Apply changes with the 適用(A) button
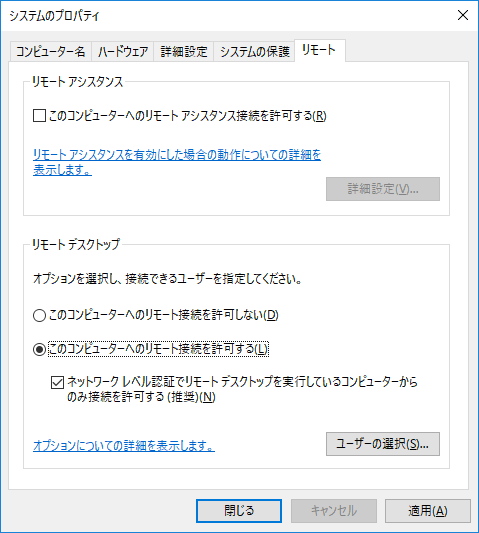Image resolution: width=479 pixels, height=533 pixels. click(x=428, y=511)
